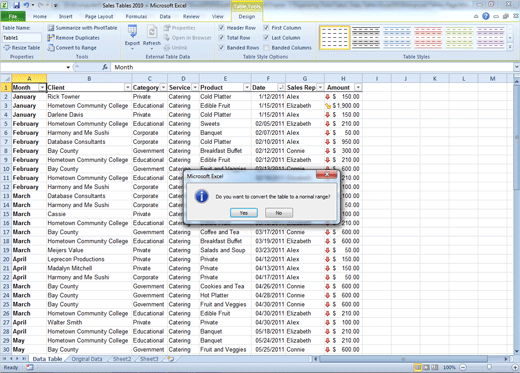Click the Save icon in quick access toolbar
This screenshot has width=520, height=373.
16,5
